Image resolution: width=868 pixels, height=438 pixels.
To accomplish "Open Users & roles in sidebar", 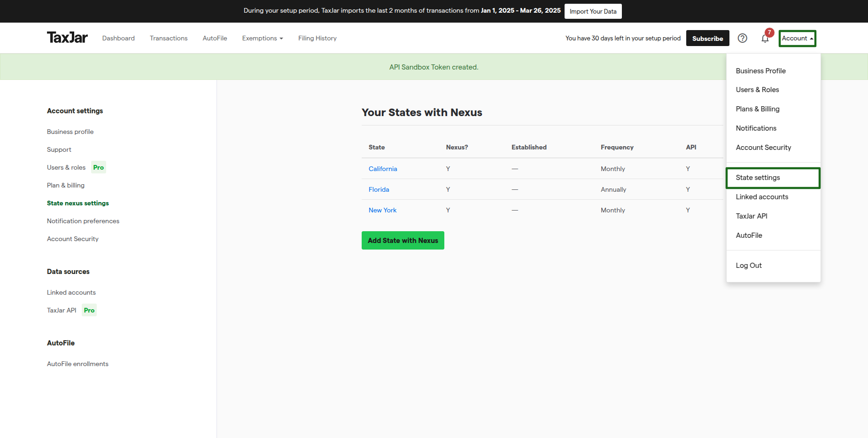I will point(66,167).
